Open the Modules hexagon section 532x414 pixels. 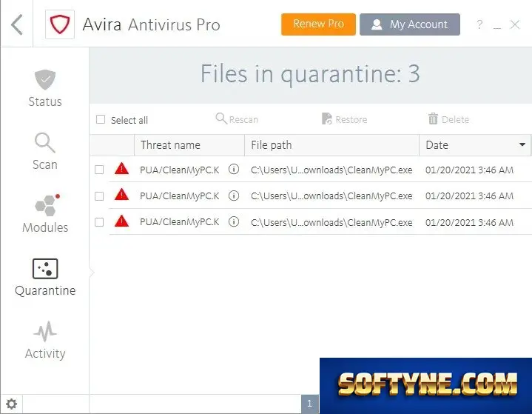pyautogui.click(x=45, y=213)
